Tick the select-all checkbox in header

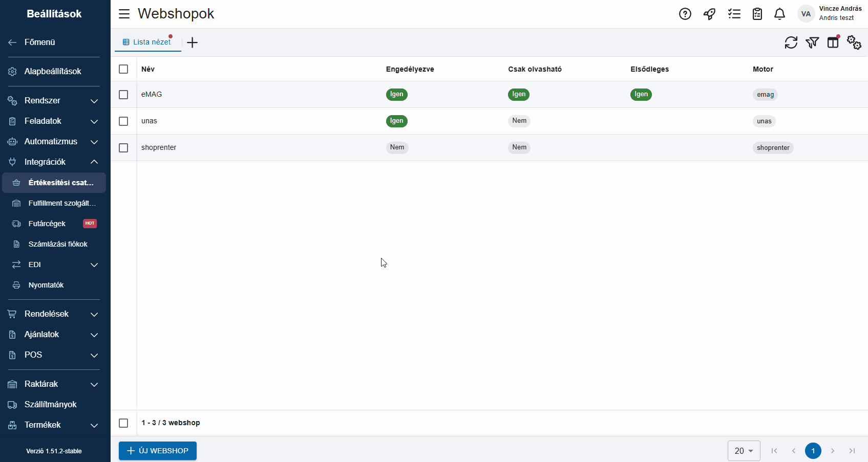click(123, 69)
